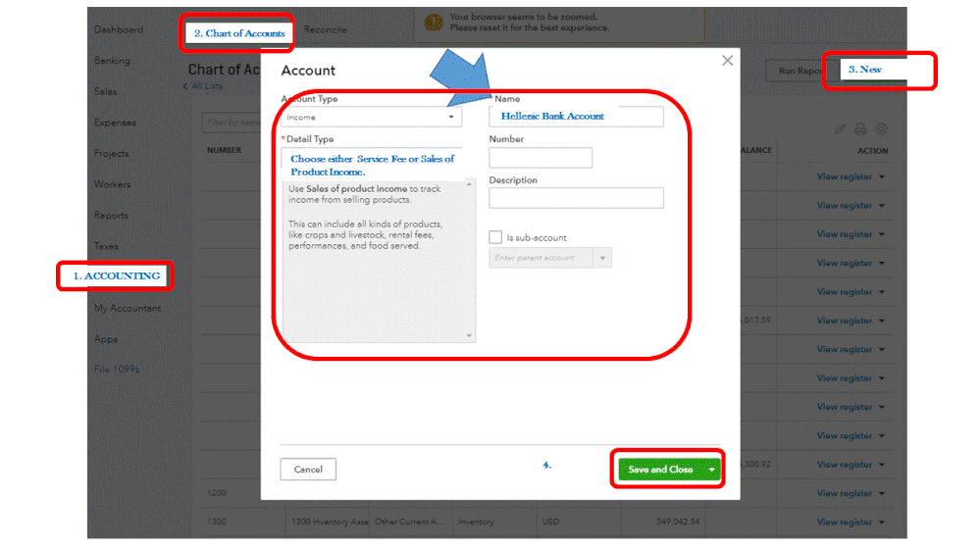Click the warning icon in zoom banner
The width and height of the screenshot is (980, 551).
coord(434,23)
